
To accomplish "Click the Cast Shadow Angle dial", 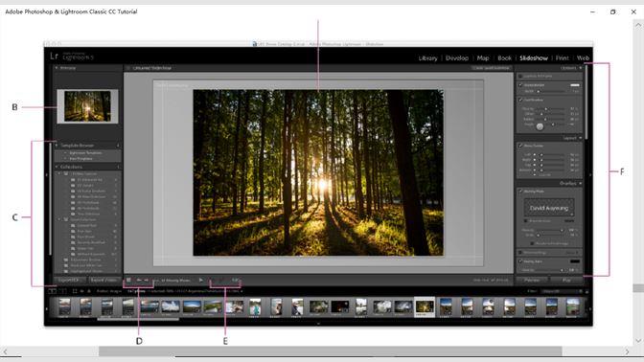I will (540, 126).
